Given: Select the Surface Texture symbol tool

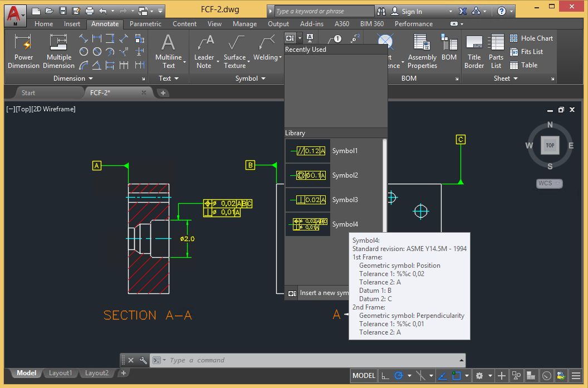Looking at the screenshot, I should pos(235,52).
